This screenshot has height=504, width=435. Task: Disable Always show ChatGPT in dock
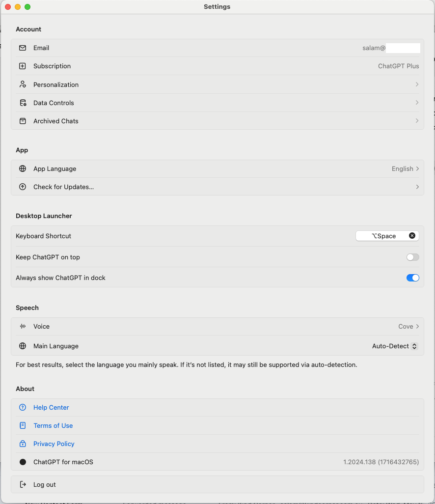(x=412, y=278)
